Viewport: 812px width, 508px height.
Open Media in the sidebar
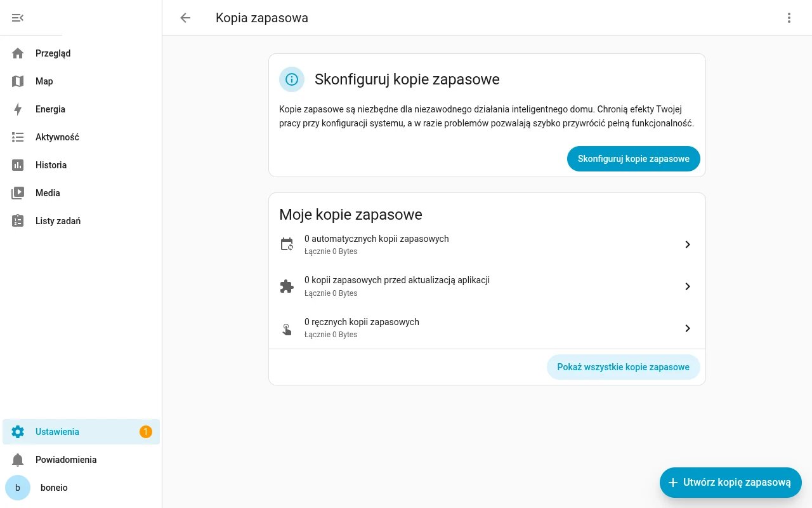coord(81,193)
